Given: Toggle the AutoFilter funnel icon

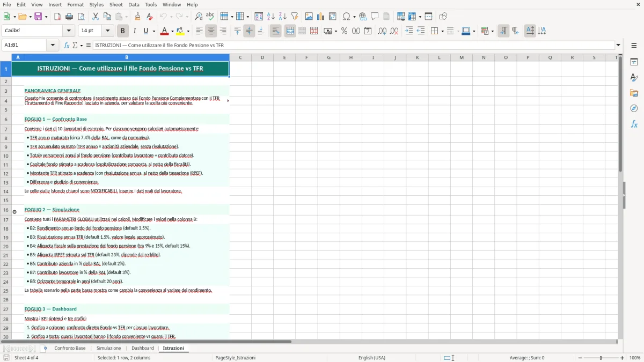Looking at the screenshot, I should pos(294,17).
